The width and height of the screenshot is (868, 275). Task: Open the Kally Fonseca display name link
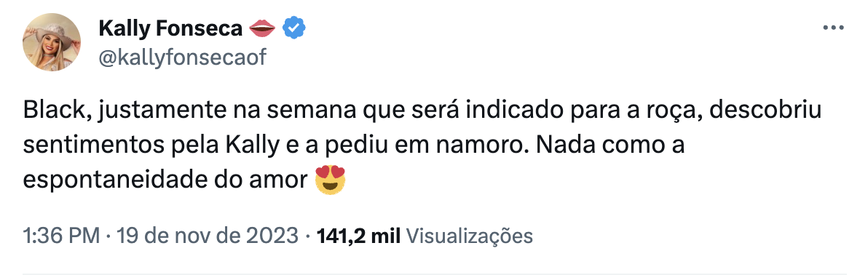170,28
